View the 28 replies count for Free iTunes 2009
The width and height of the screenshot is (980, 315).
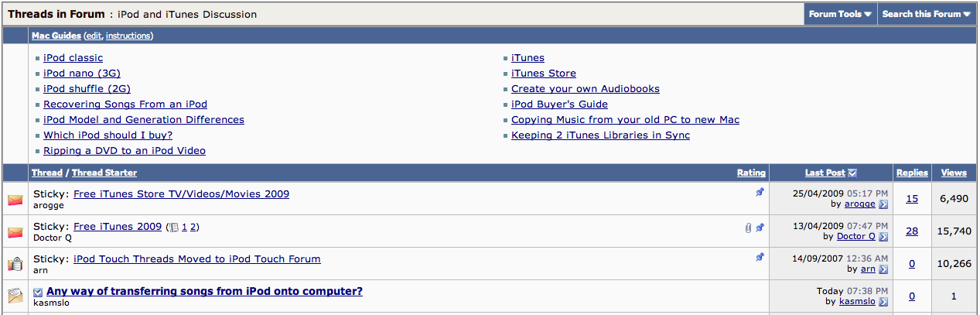point(912,231)
